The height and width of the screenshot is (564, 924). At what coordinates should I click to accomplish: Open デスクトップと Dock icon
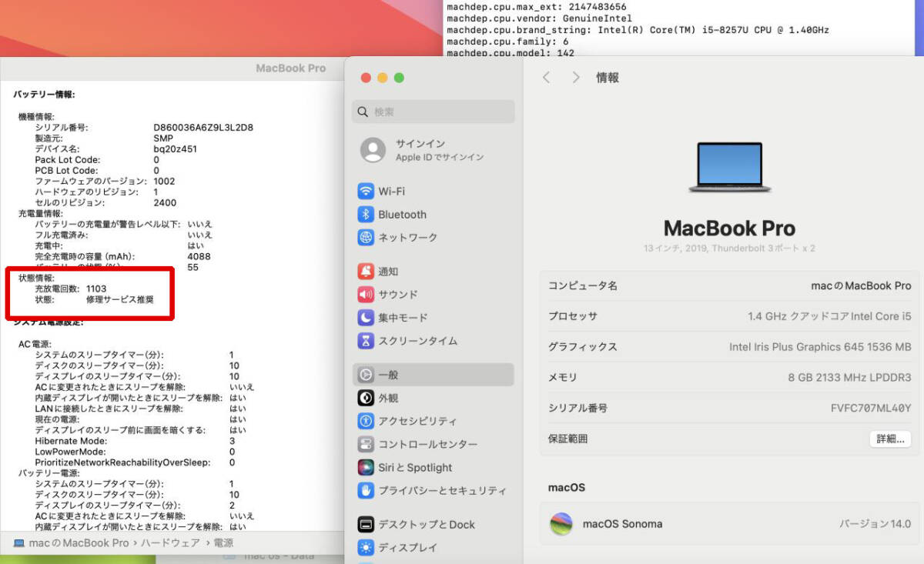click(x=366, y=524)
